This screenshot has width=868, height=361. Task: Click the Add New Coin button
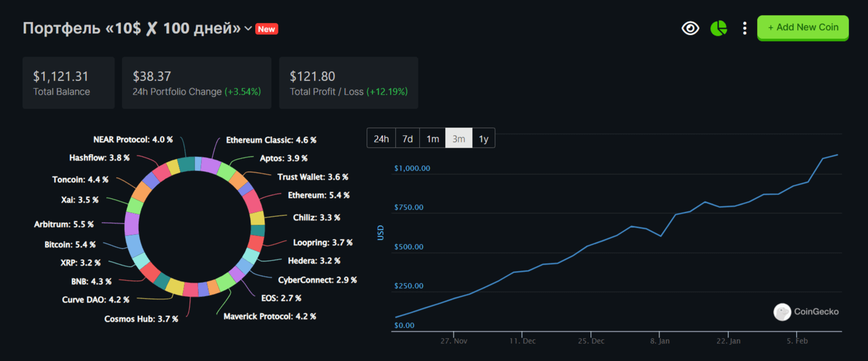803,28
